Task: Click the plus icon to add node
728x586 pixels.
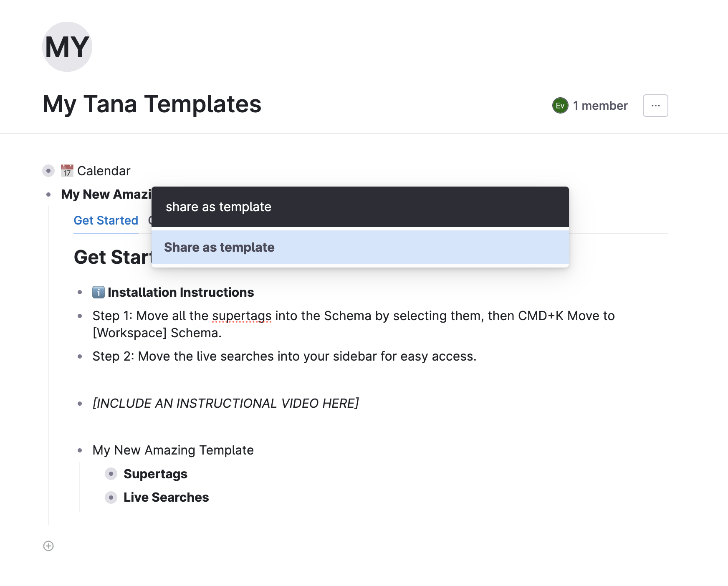Action: coord(48,546)
